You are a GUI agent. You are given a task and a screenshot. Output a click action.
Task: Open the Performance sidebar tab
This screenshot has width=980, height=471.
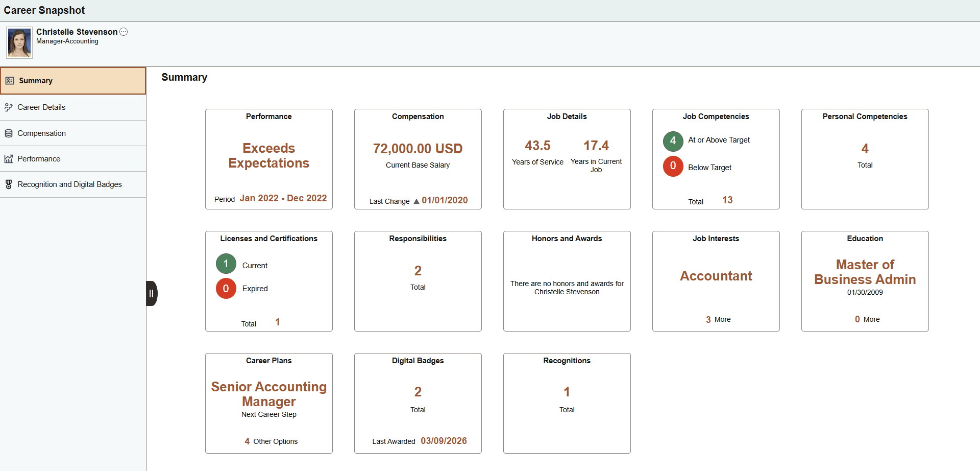point(73,159)
